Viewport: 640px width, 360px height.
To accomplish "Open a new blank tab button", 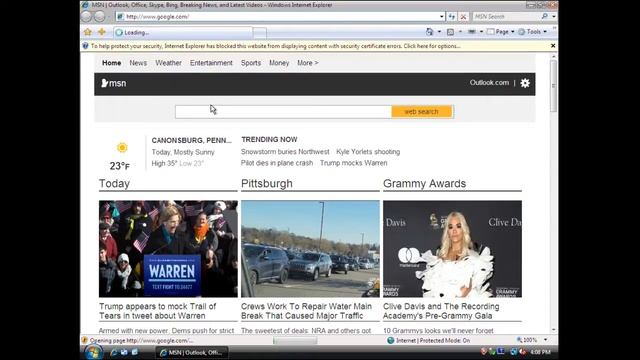I will [260, 33].
